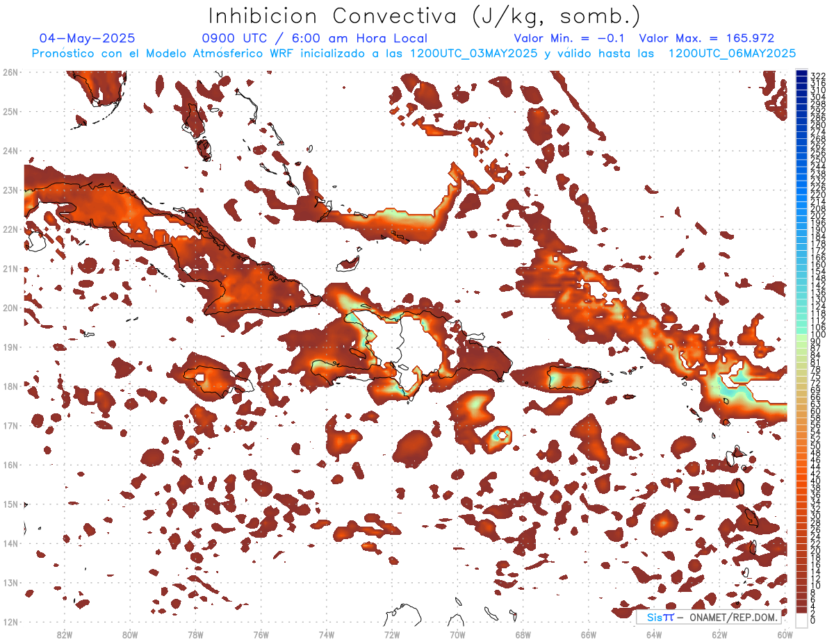The height and width of the screenshot is (644, 834).
Task: Select the date text '04-May-2025'
Action: tap(88, 39)
